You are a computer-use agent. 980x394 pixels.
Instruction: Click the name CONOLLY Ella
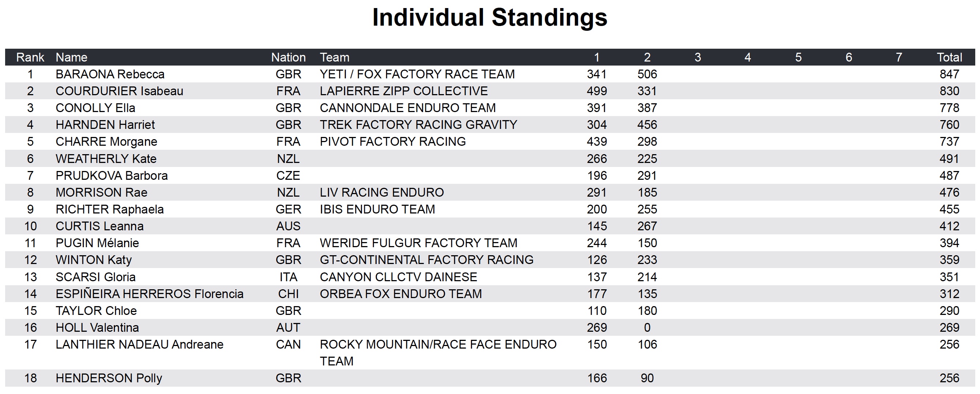(x=95, y=108)
